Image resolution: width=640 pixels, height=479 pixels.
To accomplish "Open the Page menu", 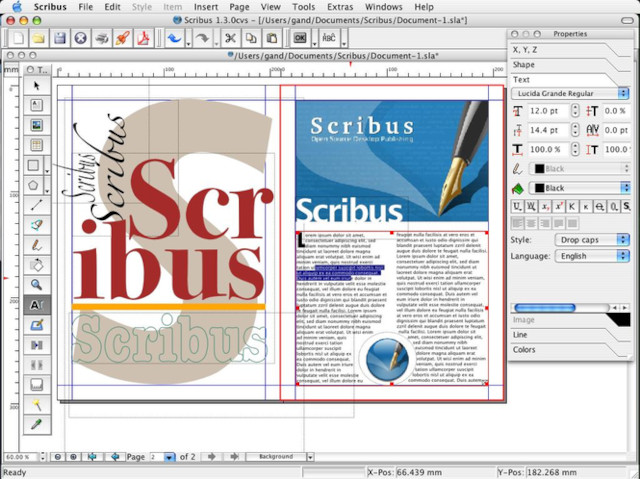I will [239, 7].
